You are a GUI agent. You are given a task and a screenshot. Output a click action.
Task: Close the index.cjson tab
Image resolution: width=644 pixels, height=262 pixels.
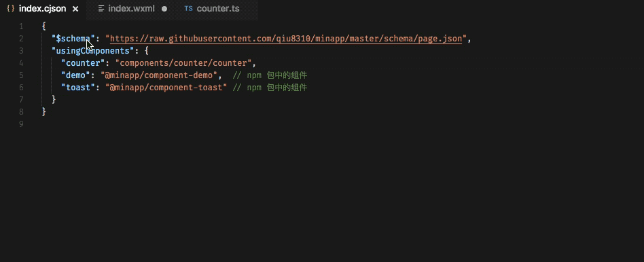tap(75, 9)
